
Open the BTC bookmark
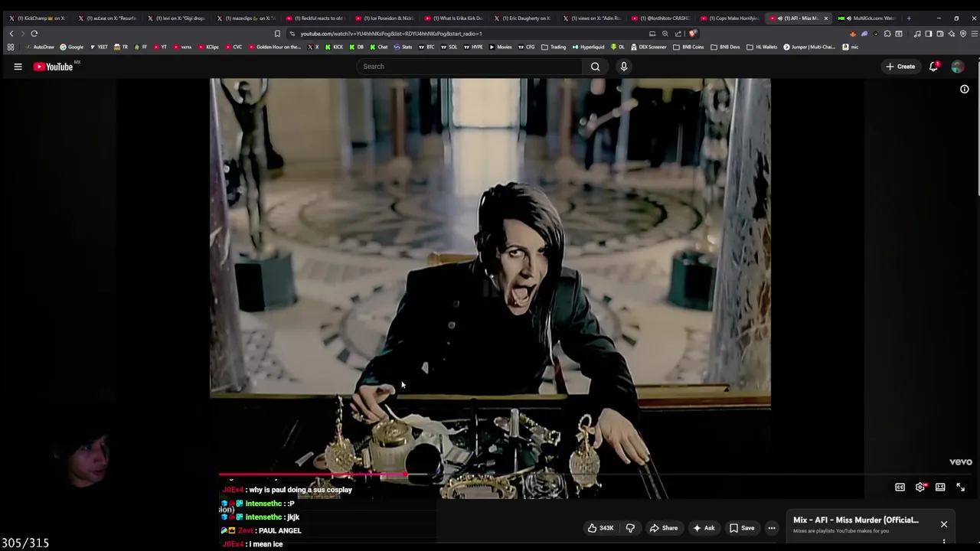click(426, 47)
